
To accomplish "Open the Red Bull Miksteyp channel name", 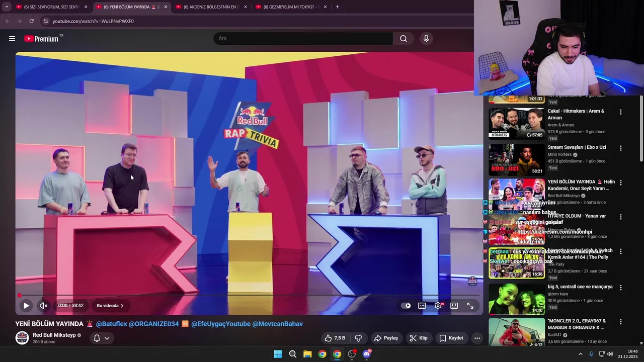I will (x=54, y=335).
